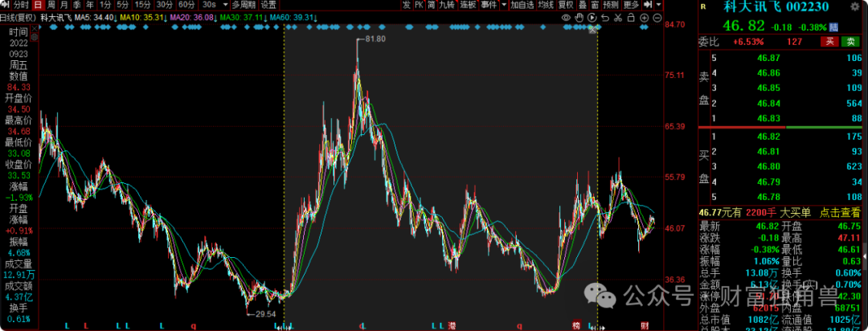The image size is (868, 331).
Task: Click the collapse-left arrow icon beside 分时
Action: tap(5, 5)
